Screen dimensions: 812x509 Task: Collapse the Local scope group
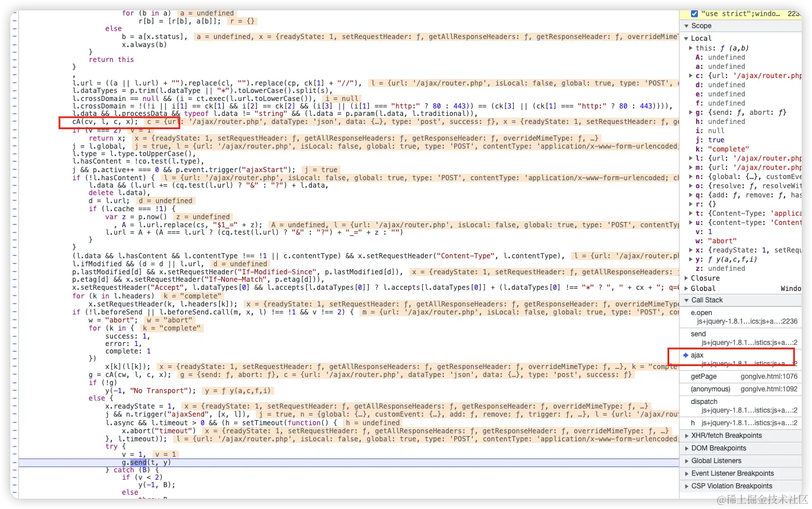(x=686, y=38)
